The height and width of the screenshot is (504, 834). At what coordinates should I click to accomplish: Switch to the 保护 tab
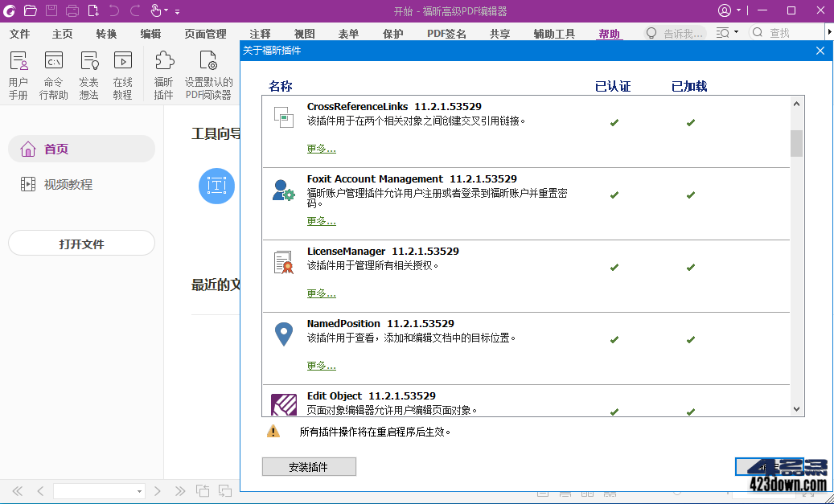(392, 34)
